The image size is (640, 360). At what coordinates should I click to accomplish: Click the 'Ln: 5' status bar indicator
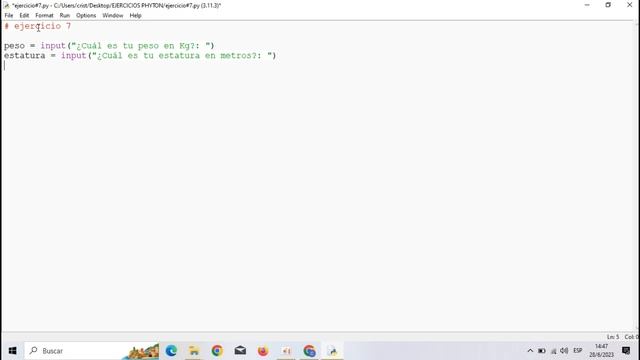point(613,337)
